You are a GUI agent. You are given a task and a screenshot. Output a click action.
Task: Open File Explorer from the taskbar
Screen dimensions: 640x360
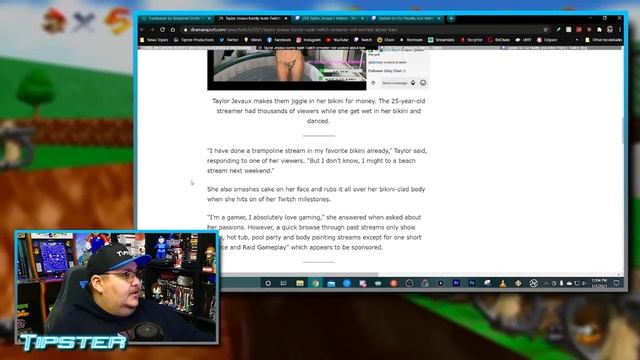tap(300, 283)
